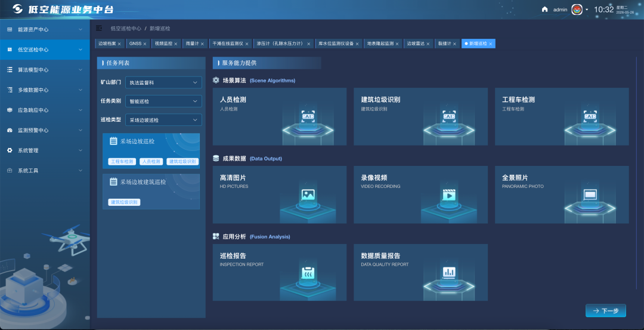Switch to the 干滩在线监测仪 tab

(x=230, y=44)
